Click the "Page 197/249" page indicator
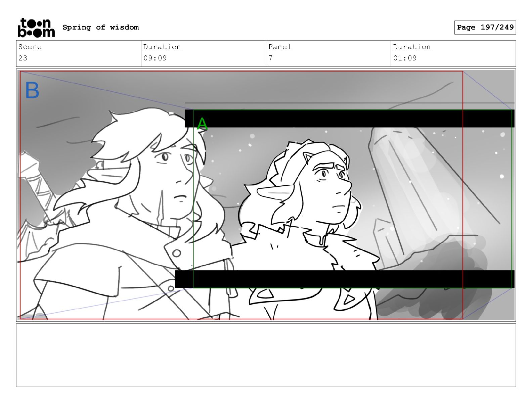Viewport: 532px width, 411px height. coord(485,28)
